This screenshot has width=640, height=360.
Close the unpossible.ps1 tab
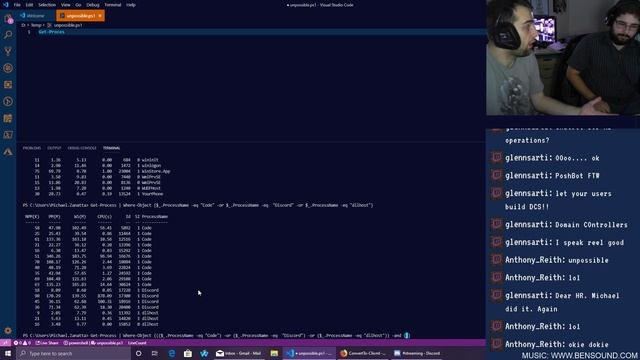pos(100,16)
